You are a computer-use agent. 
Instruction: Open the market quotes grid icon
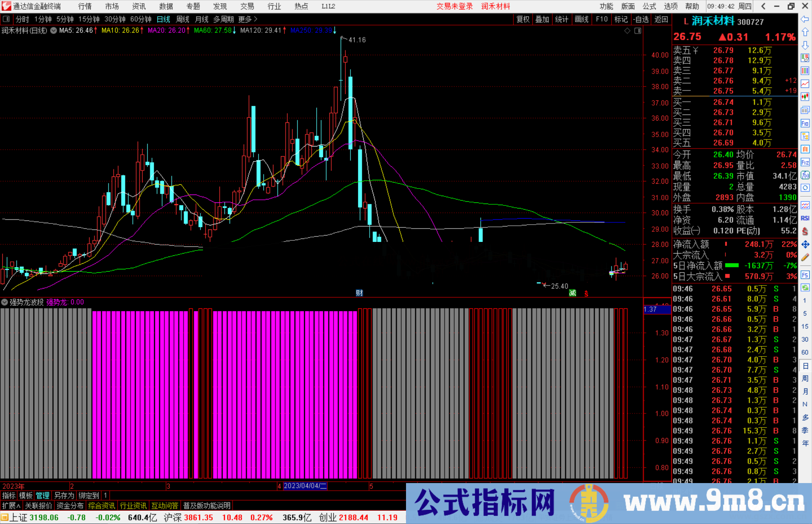805,71
